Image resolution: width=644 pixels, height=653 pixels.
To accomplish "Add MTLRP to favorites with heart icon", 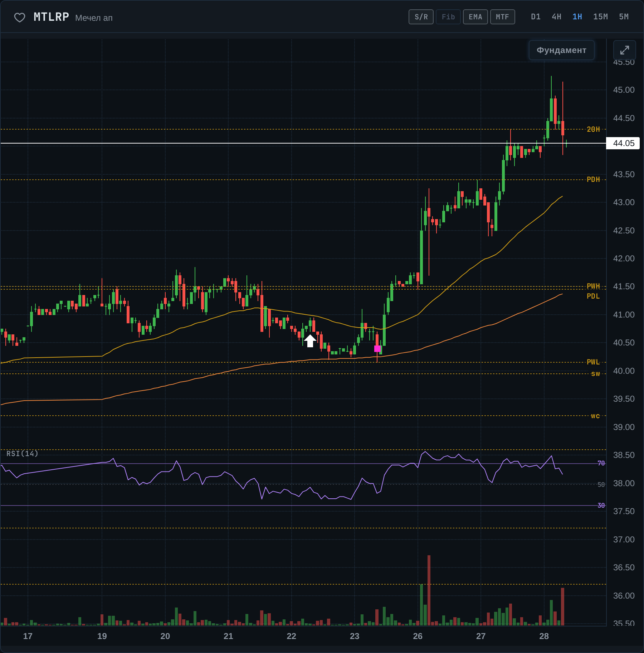I will click(x=19, y=18).
